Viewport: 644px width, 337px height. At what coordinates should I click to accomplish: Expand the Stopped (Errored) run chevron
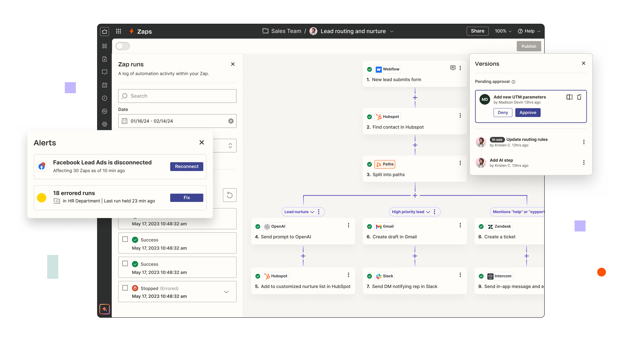(x=226, y=292)
